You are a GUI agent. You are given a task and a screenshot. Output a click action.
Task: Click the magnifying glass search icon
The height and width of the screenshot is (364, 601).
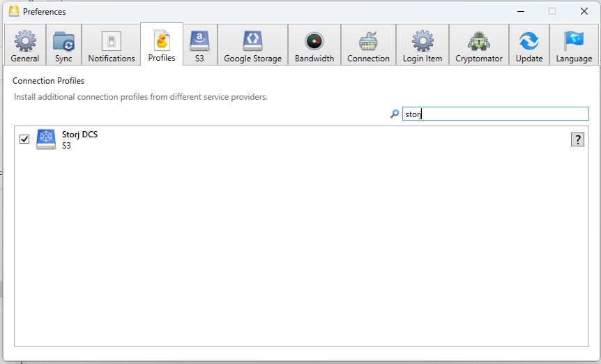click(x=395, y=114)
